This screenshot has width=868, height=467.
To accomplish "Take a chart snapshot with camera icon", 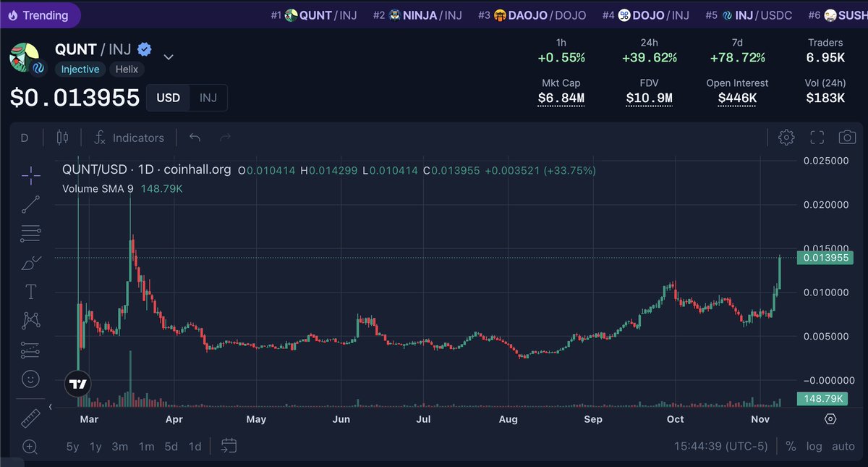I will tap(847, 138).
